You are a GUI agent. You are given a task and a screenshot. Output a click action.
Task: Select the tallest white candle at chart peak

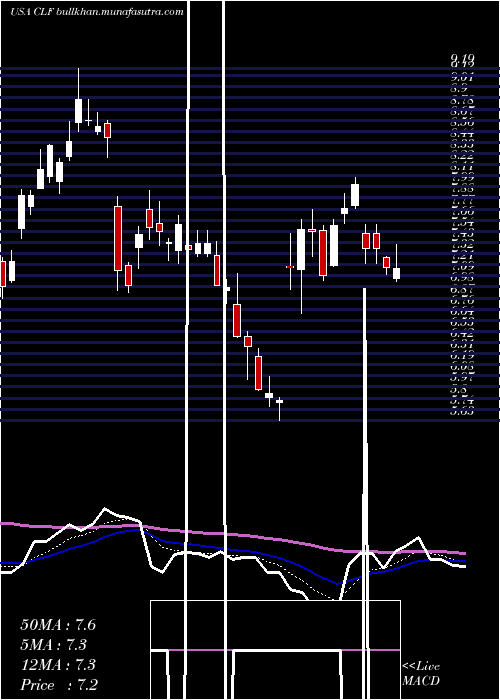(79, 111)
